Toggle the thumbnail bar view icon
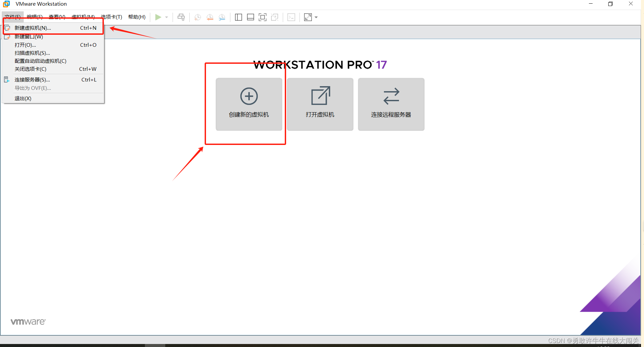Screen dimensions: 644x347 coord(250,17)
